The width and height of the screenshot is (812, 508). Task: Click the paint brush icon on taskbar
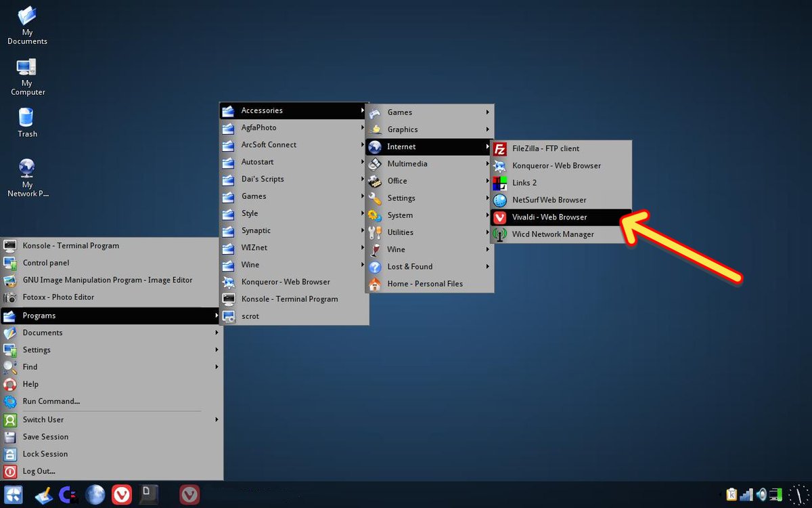point(43,495)
